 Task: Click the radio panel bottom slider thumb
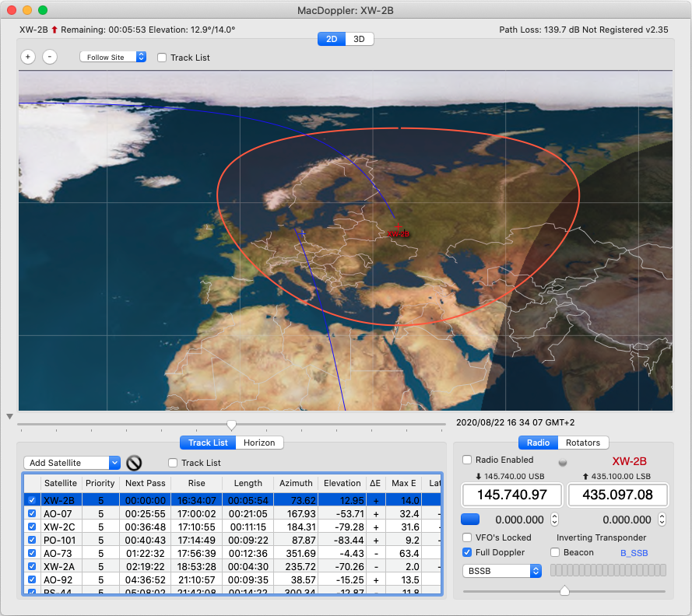[x=564, y=590]
